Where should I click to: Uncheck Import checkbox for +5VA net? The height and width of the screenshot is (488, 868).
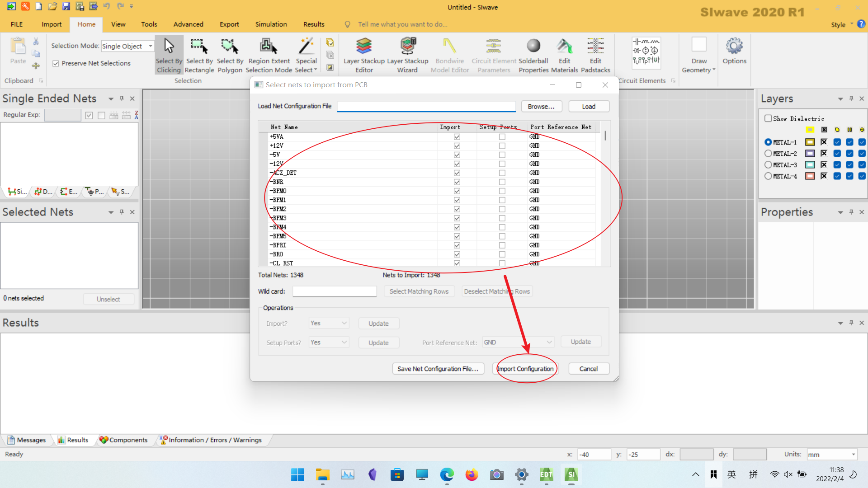[x=457, y=137]
